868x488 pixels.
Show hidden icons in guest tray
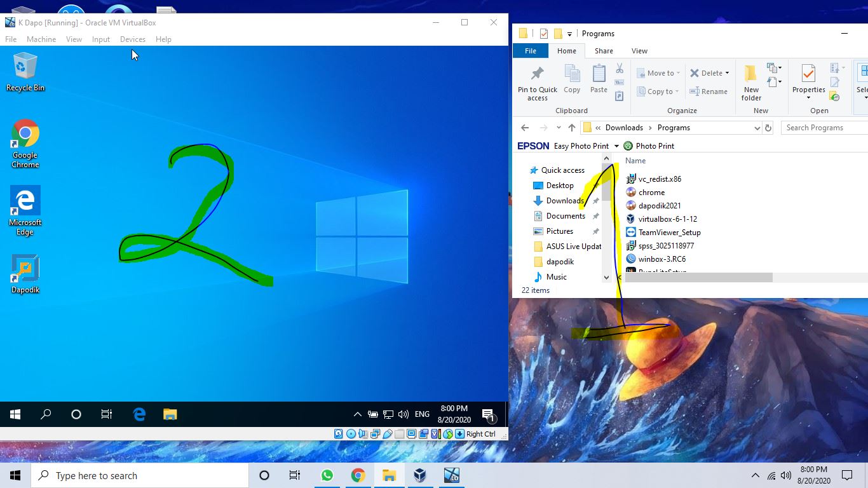click(357, 414)
